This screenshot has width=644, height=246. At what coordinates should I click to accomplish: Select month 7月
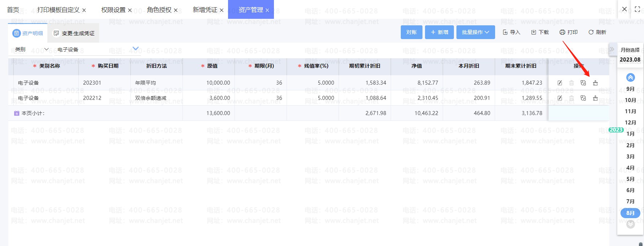click(630, 201)
